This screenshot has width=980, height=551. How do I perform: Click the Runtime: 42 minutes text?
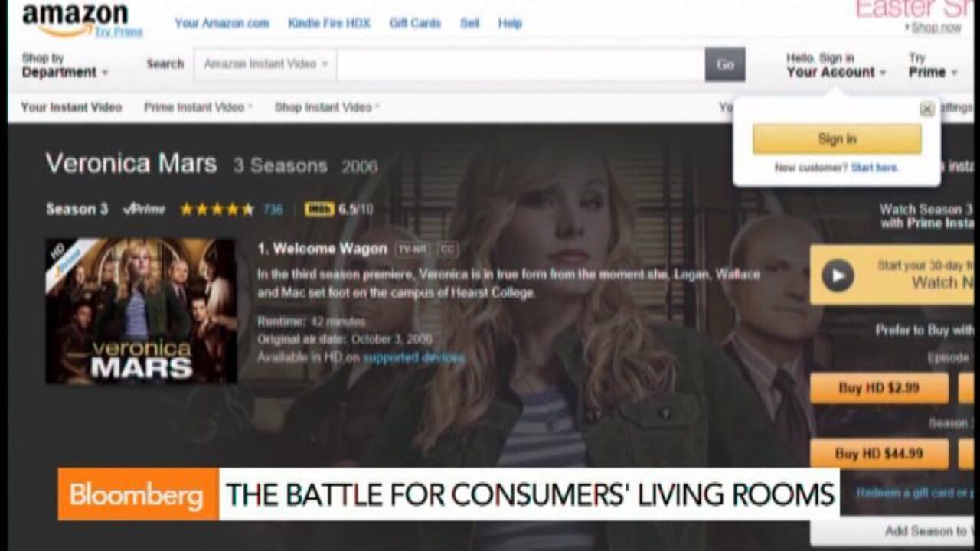point(311,321)
